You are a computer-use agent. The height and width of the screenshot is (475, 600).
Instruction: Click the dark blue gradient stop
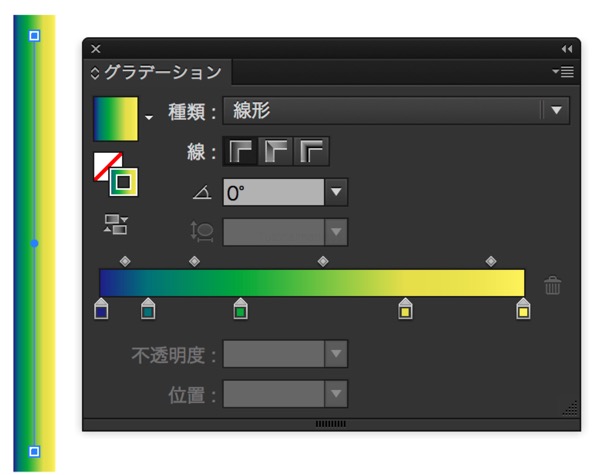[x=101, y=311]
